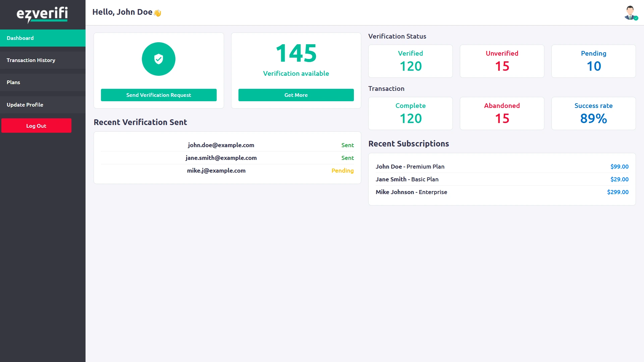This screenshot has width=644, height=362.
Task: Open the Pending 10 status card
Action: coord(594,61)
